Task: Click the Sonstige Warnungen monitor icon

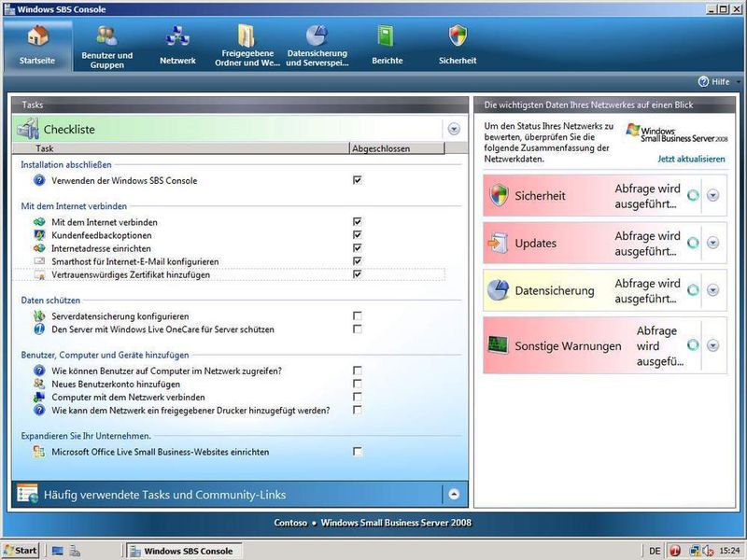Action: (499, 345)
